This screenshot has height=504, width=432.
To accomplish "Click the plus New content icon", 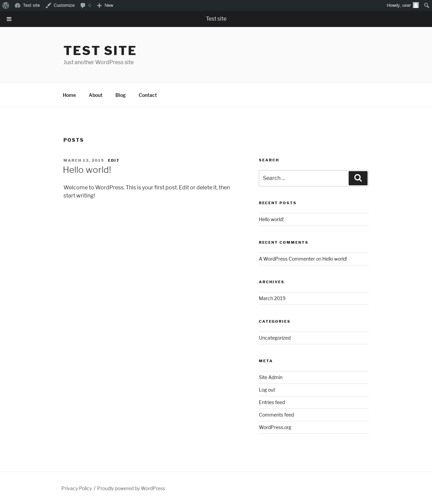I will [99, 5].
